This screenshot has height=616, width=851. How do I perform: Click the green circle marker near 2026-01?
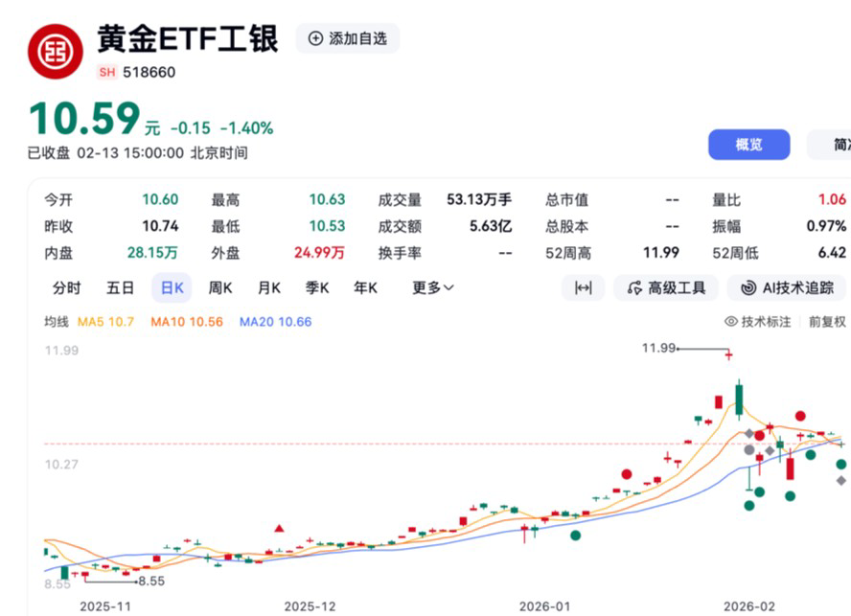[575, 536]
